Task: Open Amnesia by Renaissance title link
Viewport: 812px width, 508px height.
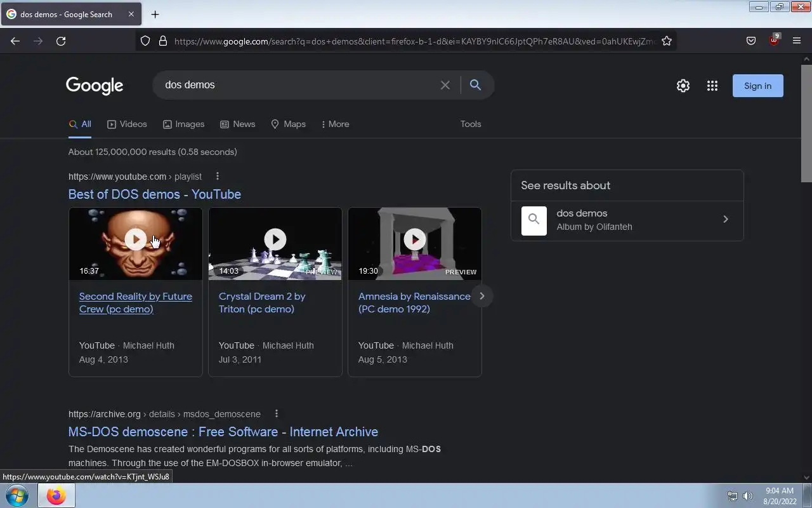Action: 414,303
